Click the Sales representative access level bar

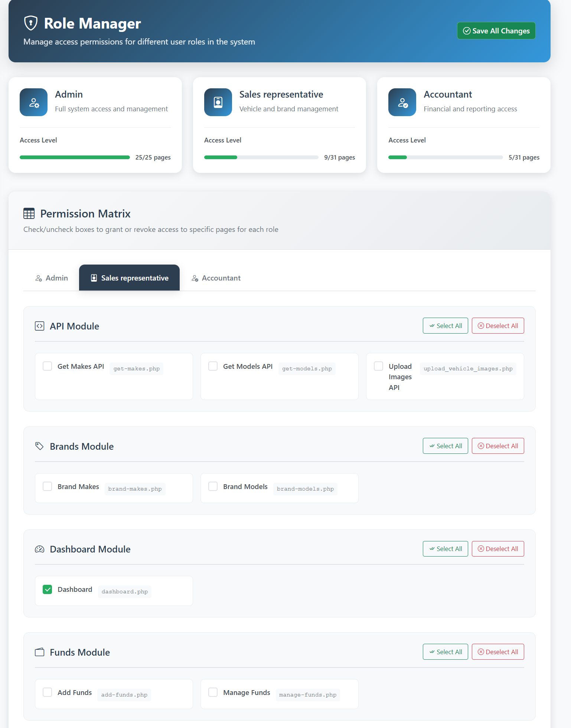[261, 157]
